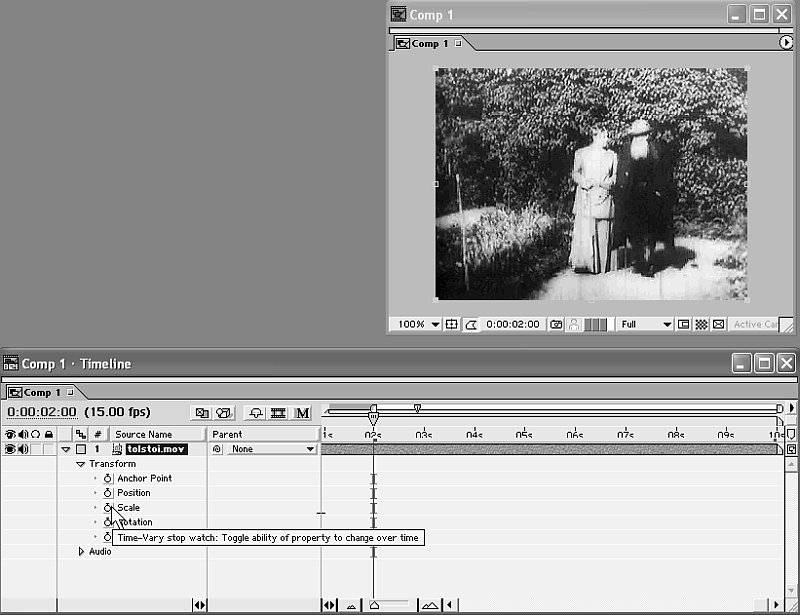Enable frame blending button in Timeline
800x615 pixels.
pyautogui.click(x=279, y=413)
